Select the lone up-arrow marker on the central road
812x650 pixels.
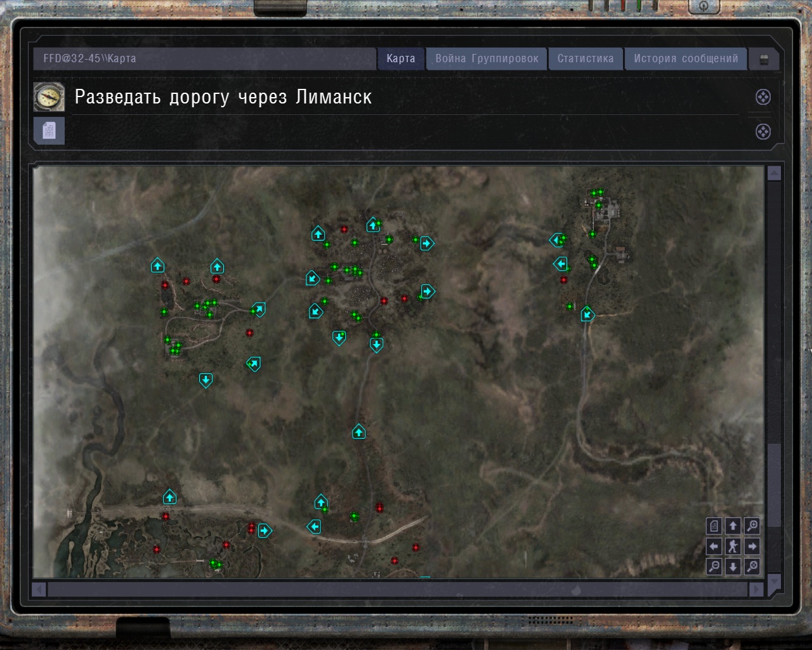coord(359,432)
